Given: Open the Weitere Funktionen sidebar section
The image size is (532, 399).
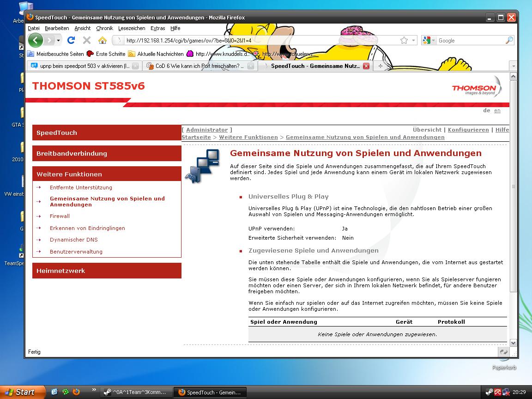Looking at the screenshot, I should (107, 174).
